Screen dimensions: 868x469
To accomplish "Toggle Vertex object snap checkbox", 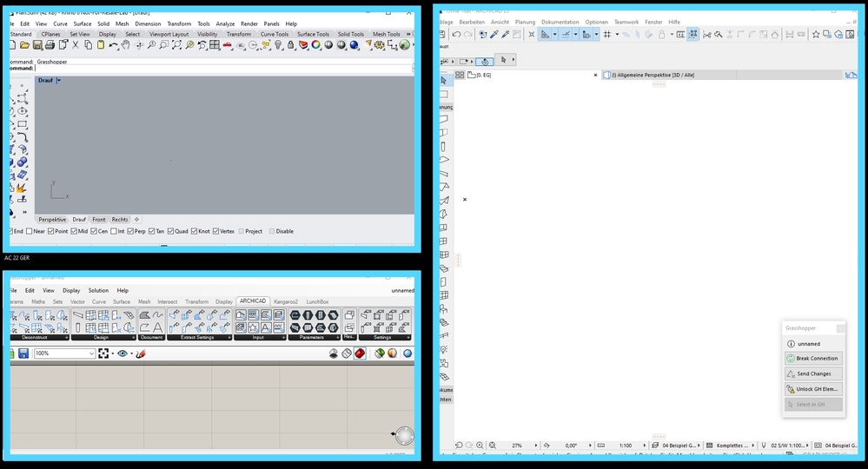I will coord(216,231).
